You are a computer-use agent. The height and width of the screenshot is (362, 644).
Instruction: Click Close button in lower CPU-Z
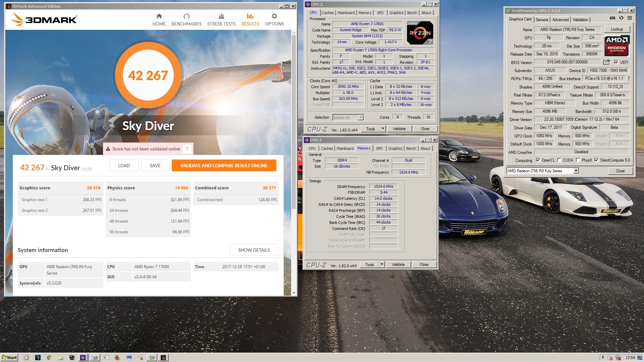pyautogui.click(x=424, y=264)
